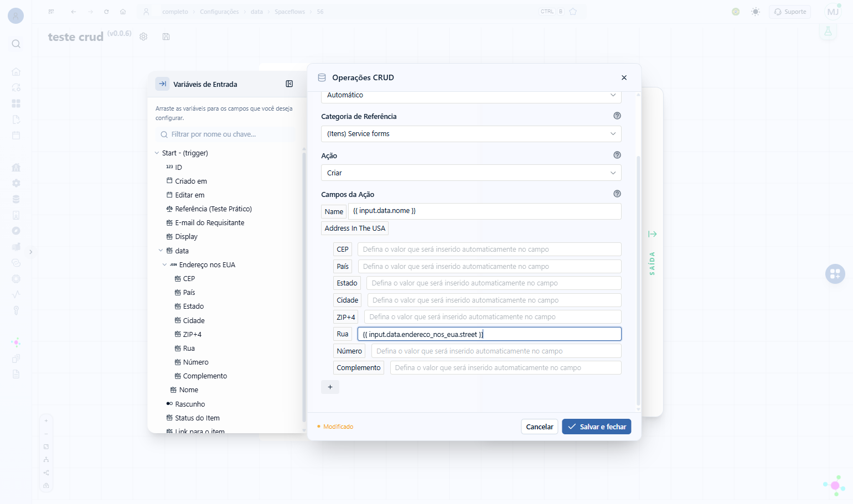Click the data breadcrumb item
The width and height of the screenshot is (853, 504).
point(257,12)
